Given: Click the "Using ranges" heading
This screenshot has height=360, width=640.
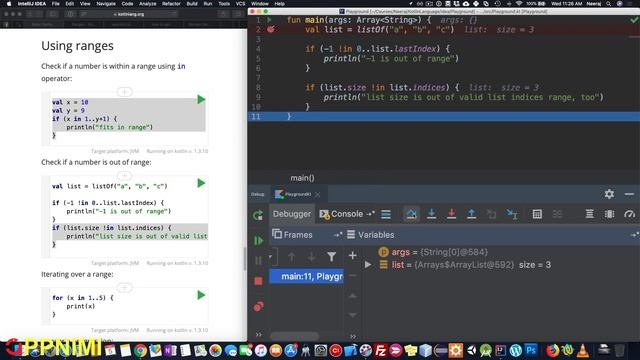Looking at the screenshot, I should (78, 46).
